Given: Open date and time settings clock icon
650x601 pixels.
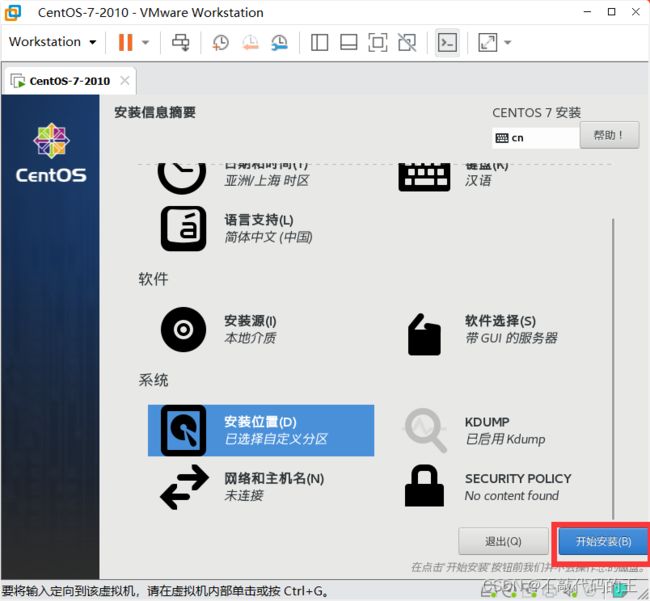Looking at the screenshot, I should (182, 176).
